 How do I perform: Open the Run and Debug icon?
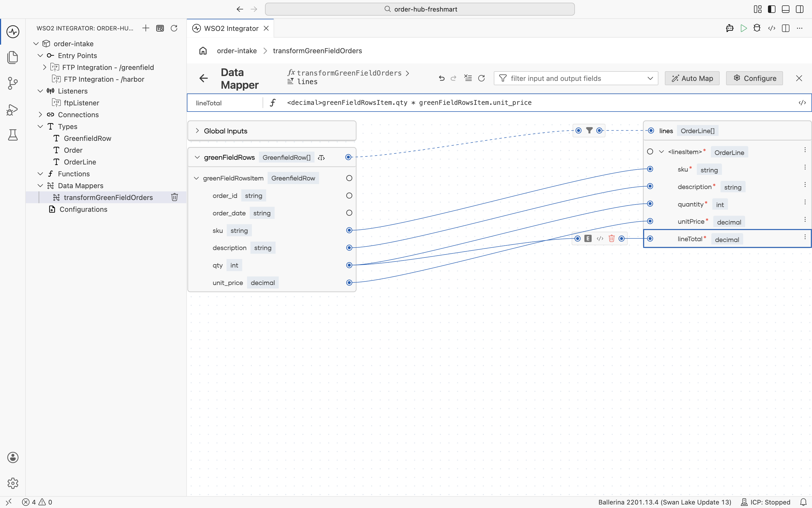pos(13,110)
